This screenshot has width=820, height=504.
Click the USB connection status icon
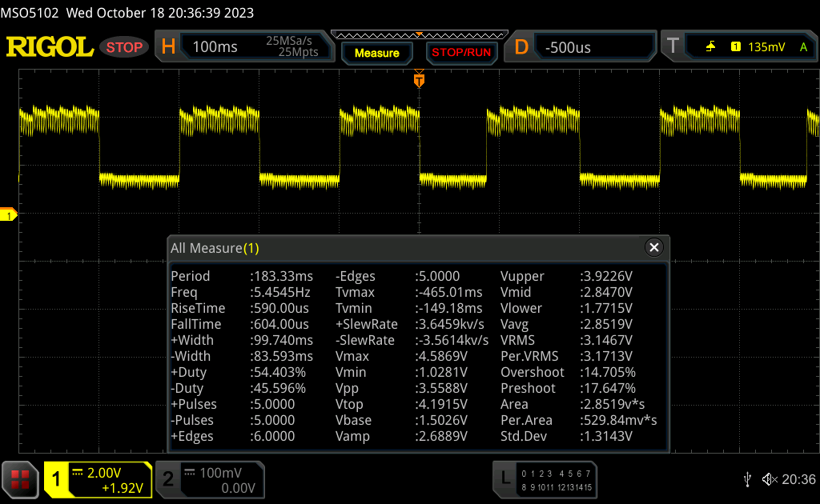747,479
